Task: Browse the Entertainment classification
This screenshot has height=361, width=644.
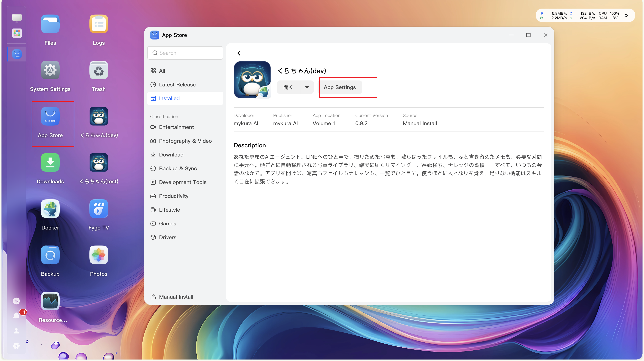Action: tap(185, 127)
